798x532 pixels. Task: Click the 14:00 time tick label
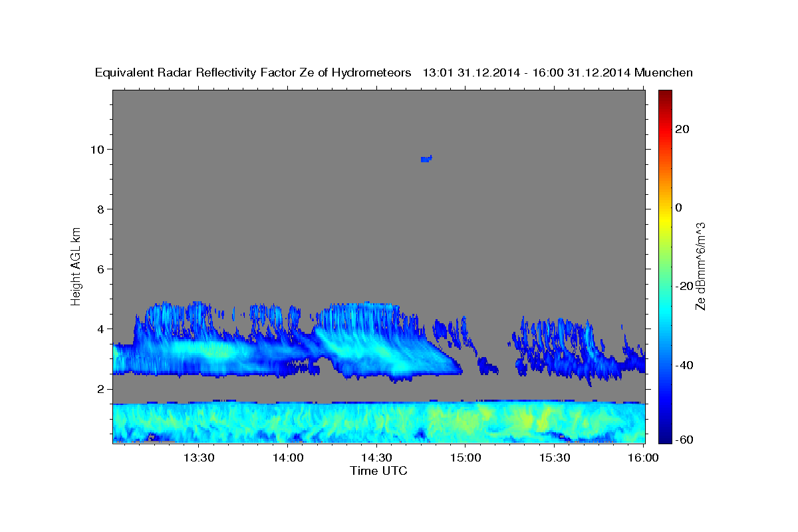pos(288,458)
